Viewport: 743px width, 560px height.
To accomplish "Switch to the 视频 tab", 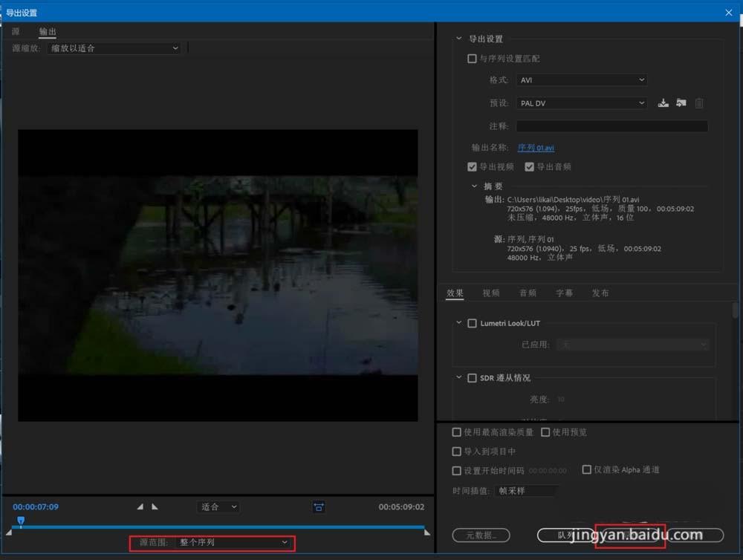I will tap(491, 293).
